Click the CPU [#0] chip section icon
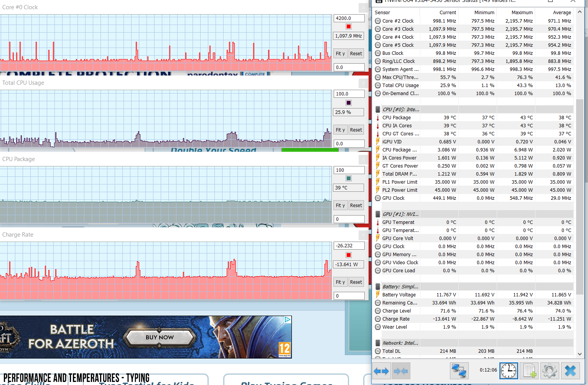 tap(378, 109)
